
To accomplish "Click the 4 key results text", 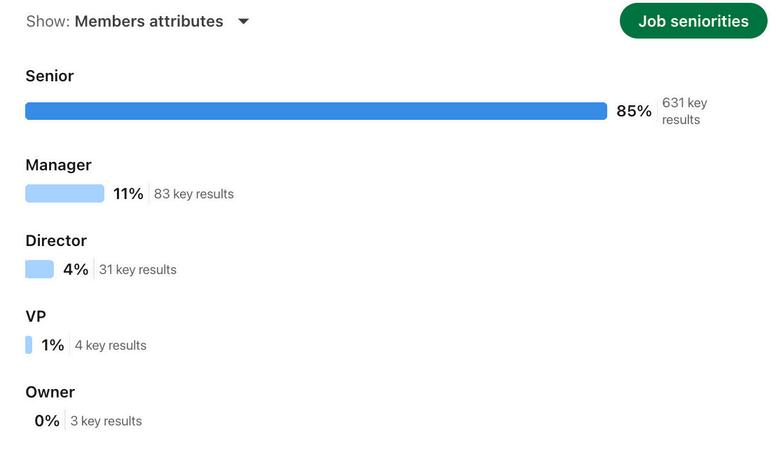I will click(x=111, y=345).
